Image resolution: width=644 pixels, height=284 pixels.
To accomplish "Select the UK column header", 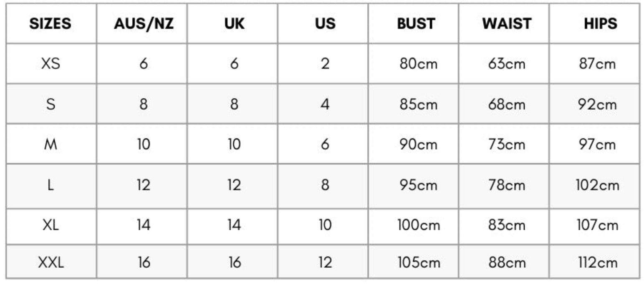I will (234, 24).
